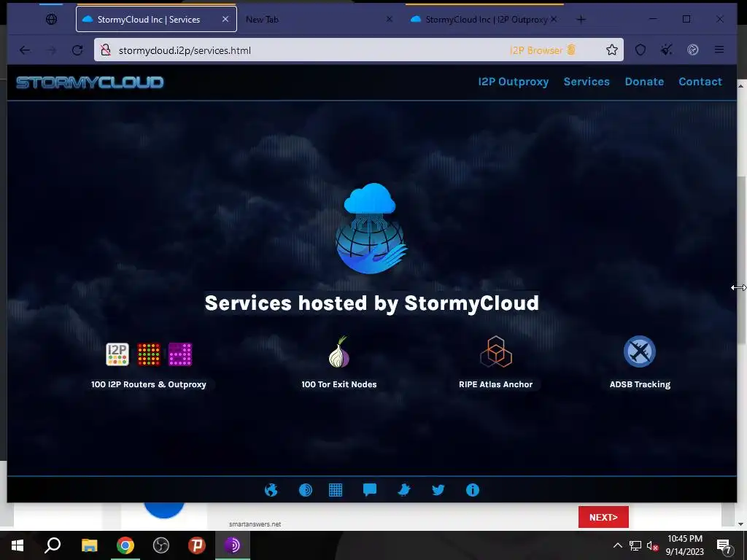Click the site security padlock icon
This screenshot has height=560, width=747.
coord(106,50)
